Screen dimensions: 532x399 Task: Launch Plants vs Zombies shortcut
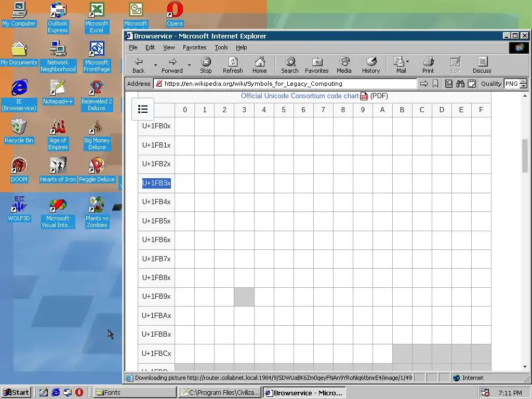97,212
